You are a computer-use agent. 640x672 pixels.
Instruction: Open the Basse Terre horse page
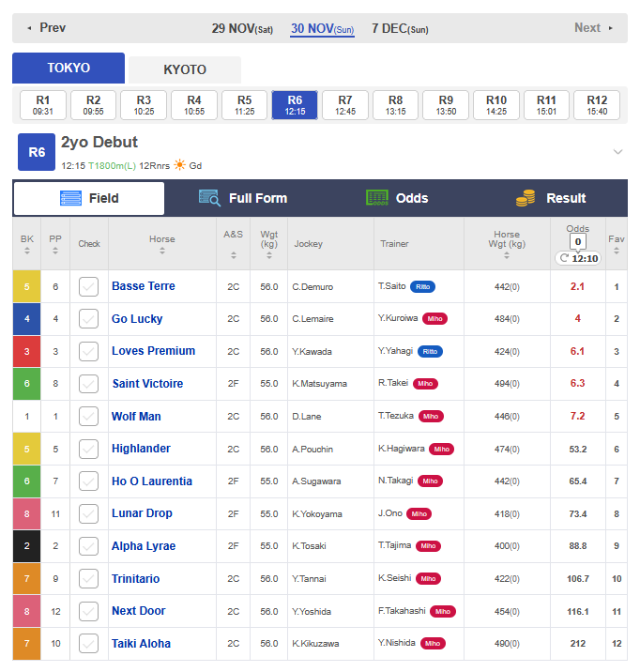144,286
